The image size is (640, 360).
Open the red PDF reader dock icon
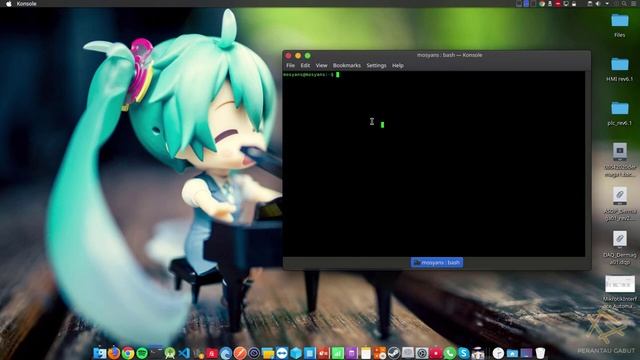click(x=212, y=353)
